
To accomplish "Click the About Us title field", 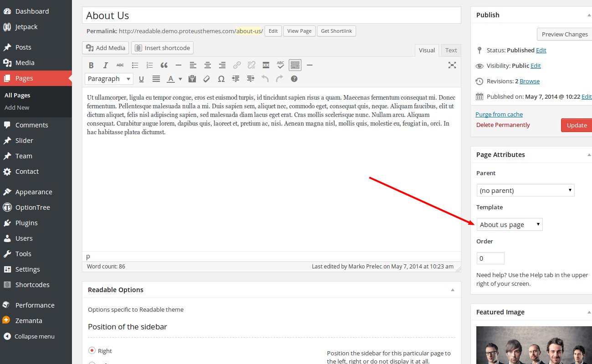I will (272, 15).
